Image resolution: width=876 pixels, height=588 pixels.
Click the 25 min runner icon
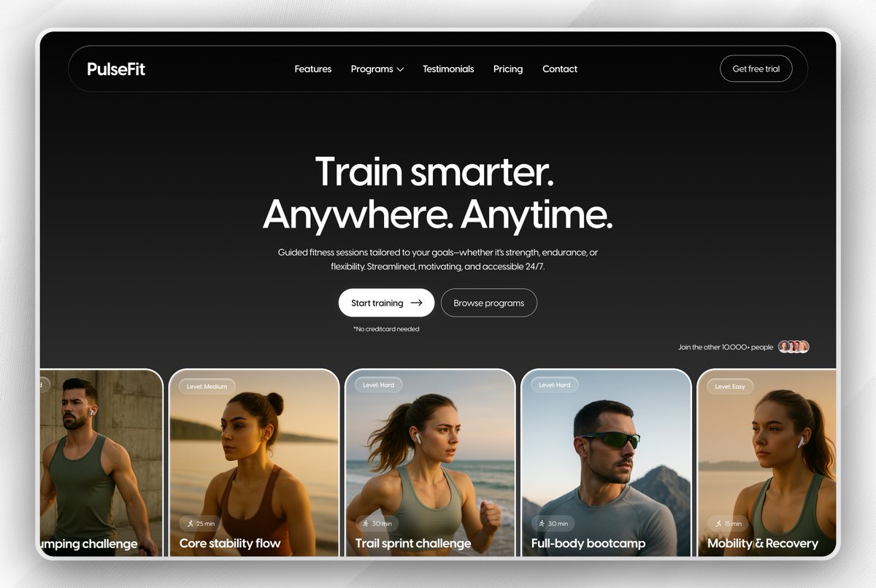pyautogui.click(x=190, y=523)
